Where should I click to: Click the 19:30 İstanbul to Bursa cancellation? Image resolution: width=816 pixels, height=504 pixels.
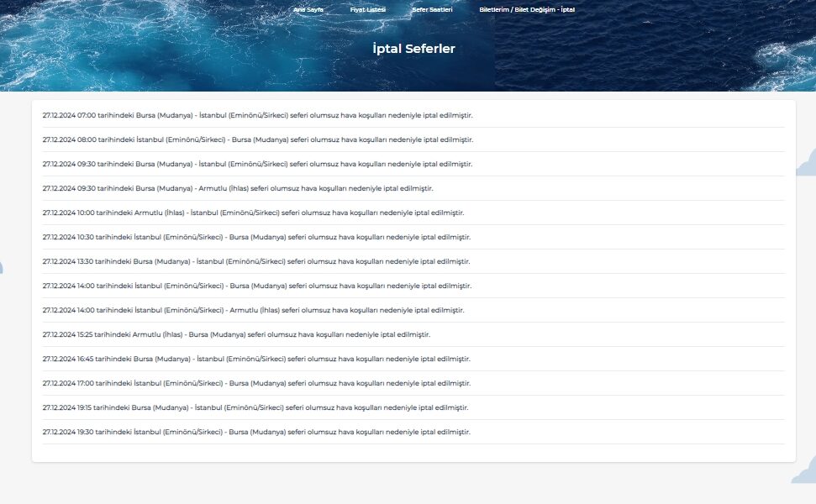pos(257,432)
